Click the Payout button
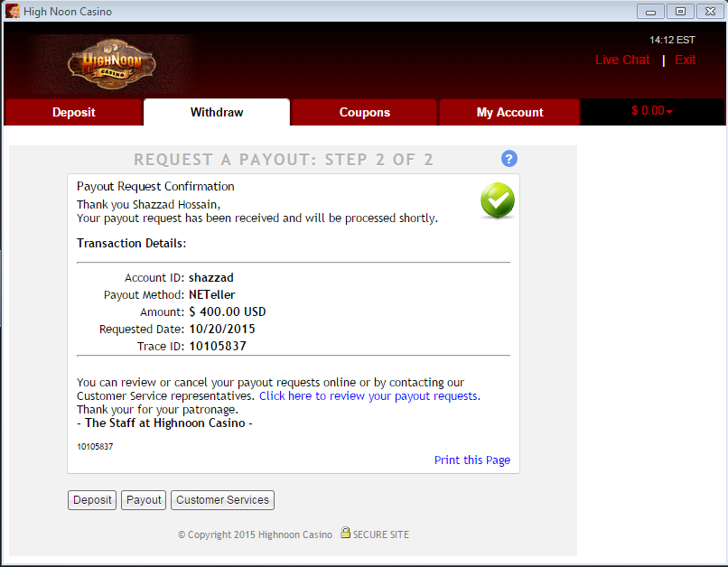 (x=144, y=499)
